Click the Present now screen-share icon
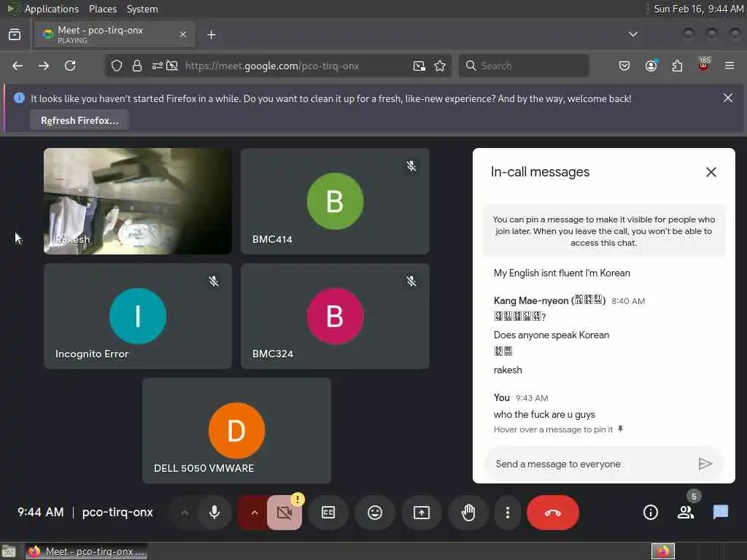Viewport: 747px width, 560px height. 422,513
